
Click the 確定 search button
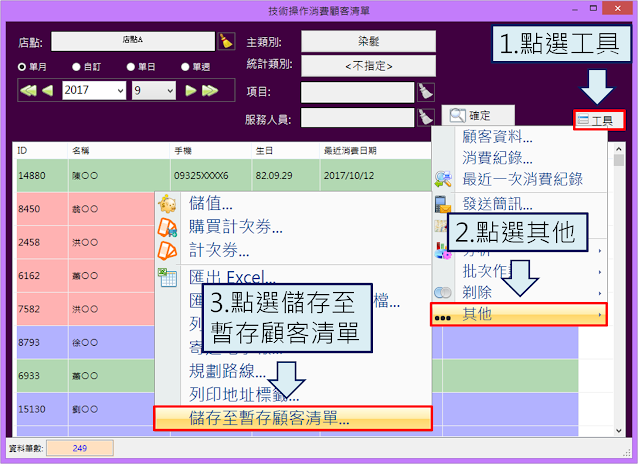tap(478, 116)
